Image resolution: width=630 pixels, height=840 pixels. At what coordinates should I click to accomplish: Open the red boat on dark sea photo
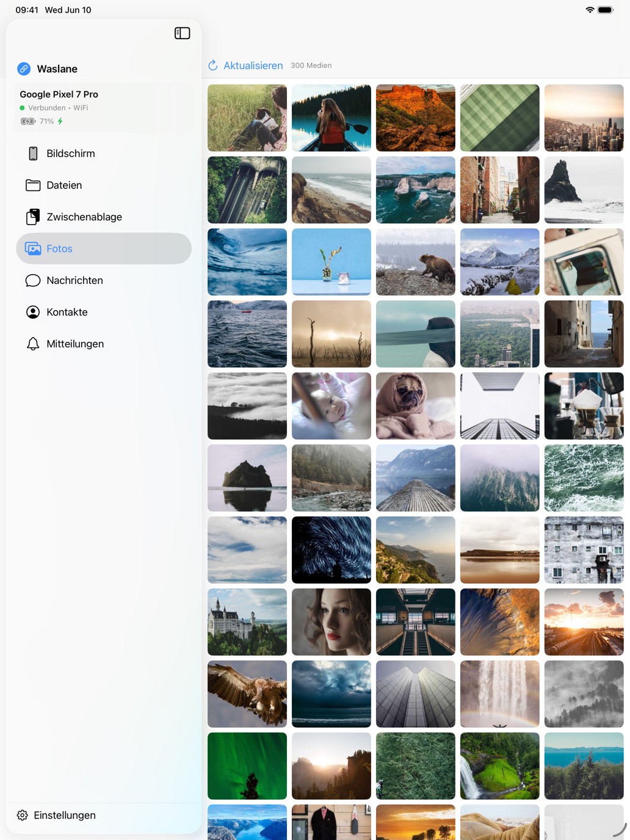(x=247, y=334)
